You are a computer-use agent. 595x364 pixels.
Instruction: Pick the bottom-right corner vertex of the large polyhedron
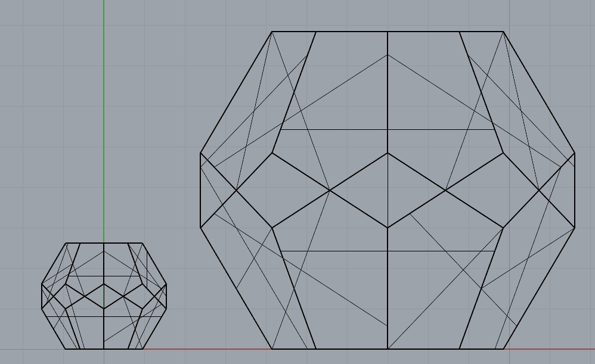click(504, 349)
